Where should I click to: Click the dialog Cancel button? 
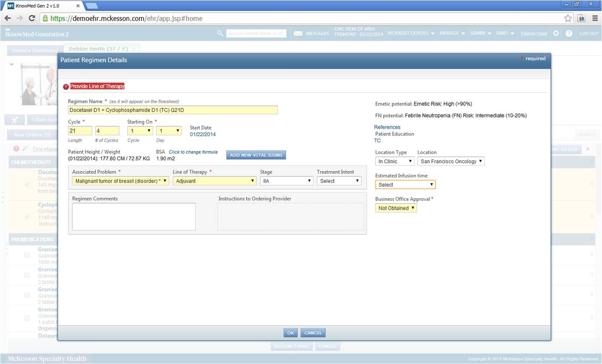pos(313,333)
